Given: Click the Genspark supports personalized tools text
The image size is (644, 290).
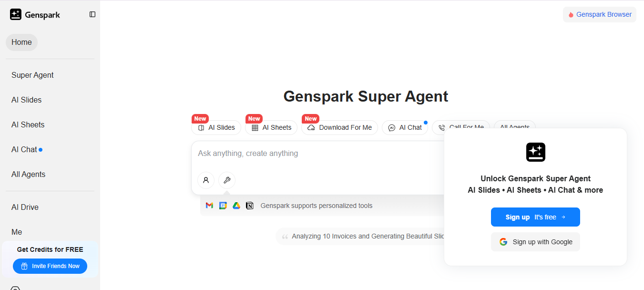Looking at the screenshot, I should (317, 206).
